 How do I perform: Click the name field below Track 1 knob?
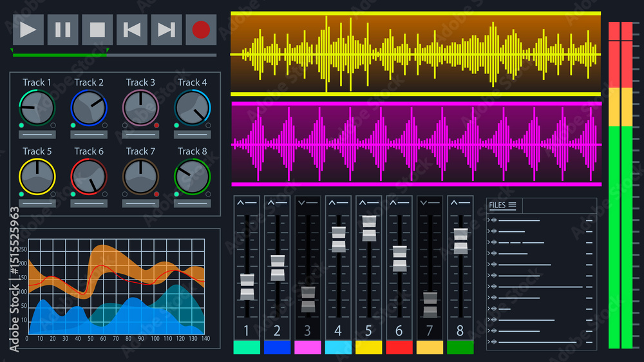pyautogui.click(x=37, y=135)
